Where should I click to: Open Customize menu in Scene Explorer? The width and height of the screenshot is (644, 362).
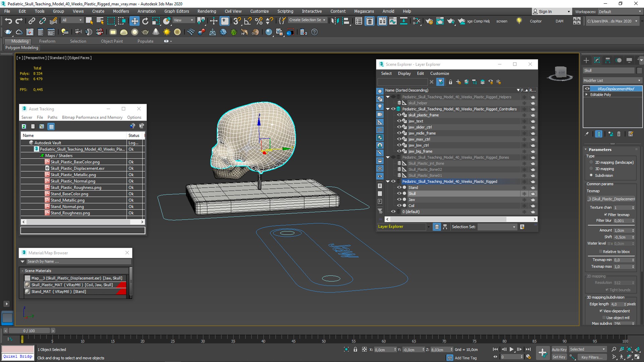pyautogui.click(x=439, y=73)
